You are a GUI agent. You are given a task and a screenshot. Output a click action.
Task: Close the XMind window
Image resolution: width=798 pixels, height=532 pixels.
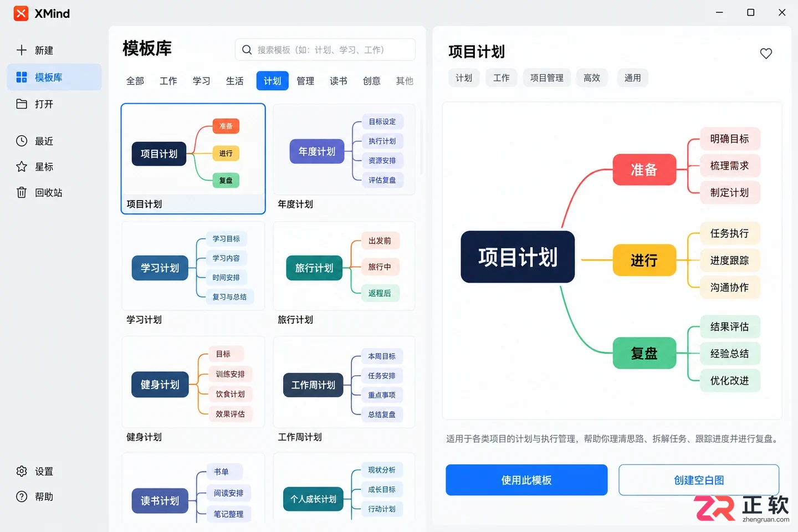click(x=782, y=12)
